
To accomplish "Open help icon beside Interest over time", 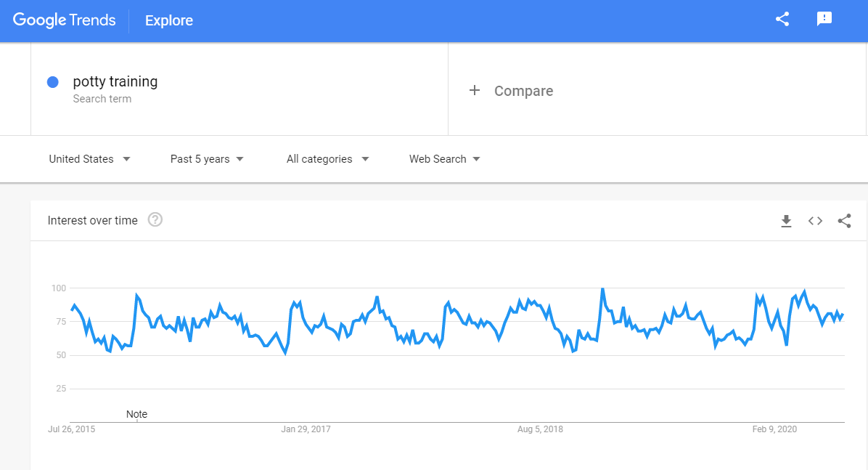I will (155, 219).
